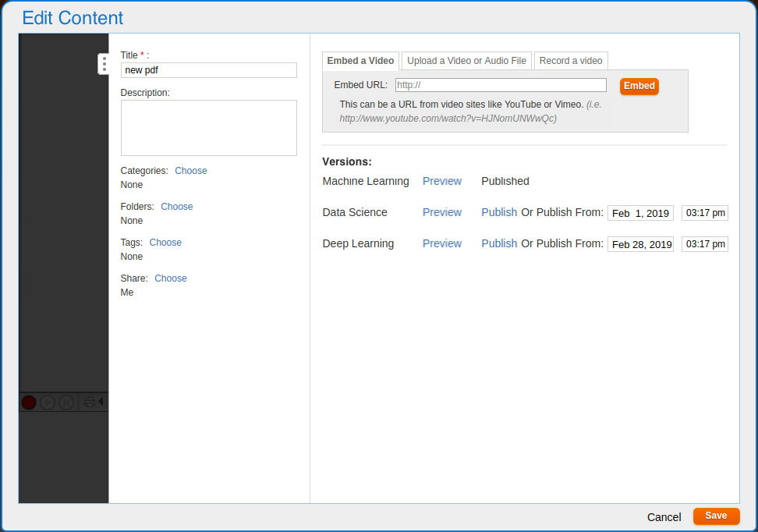The height and width of the screenshot is (532, 758).
Task: Publish the Deep Learning version
Action: [x=499, y=243]
